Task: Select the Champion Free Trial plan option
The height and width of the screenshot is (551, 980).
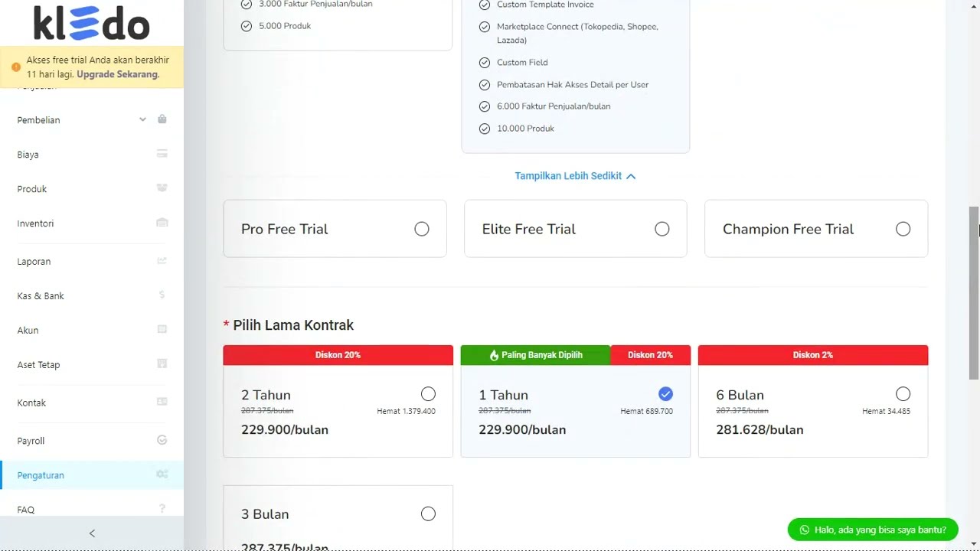Action: click(x=903, y=229)
